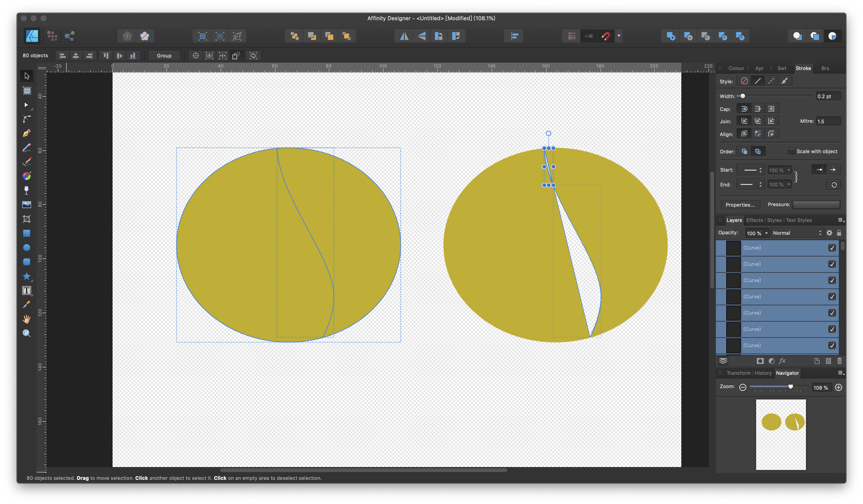
Task: Select the Zoom tool
Action: click(x=27, y=333)
